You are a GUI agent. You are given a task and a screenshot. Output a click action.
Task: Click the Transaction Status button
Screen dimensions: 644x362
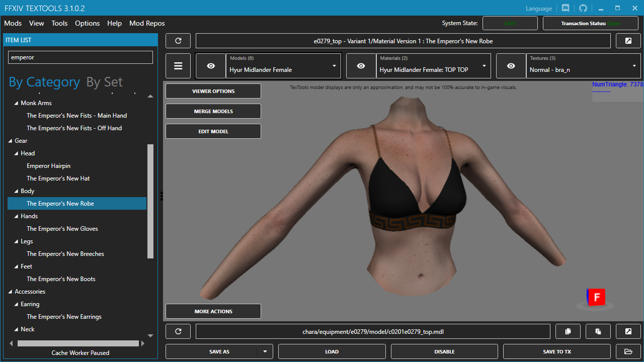click(591, 23)
